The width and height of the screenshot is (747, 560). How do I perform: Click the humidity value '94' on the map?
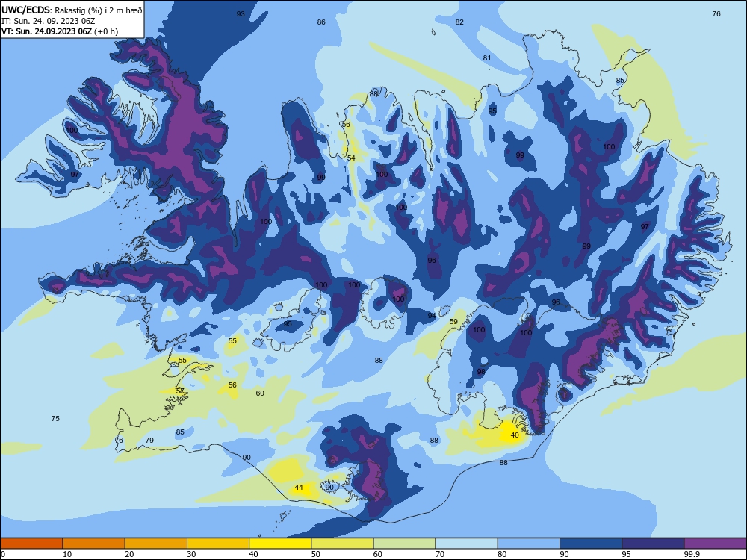(x=432, y=316)
